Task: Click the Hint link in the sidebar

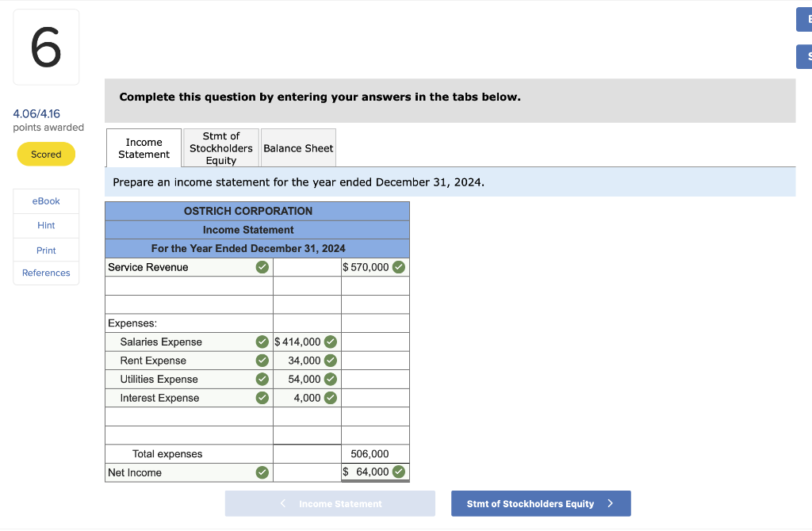Action: pyautogui.click(x=45, y=225)
